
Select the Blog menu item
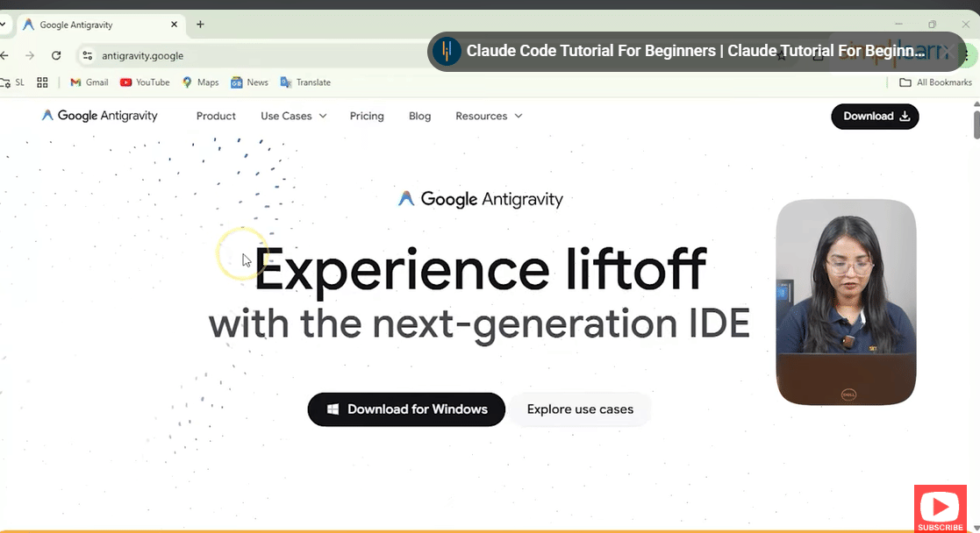(x=419, y=115)
